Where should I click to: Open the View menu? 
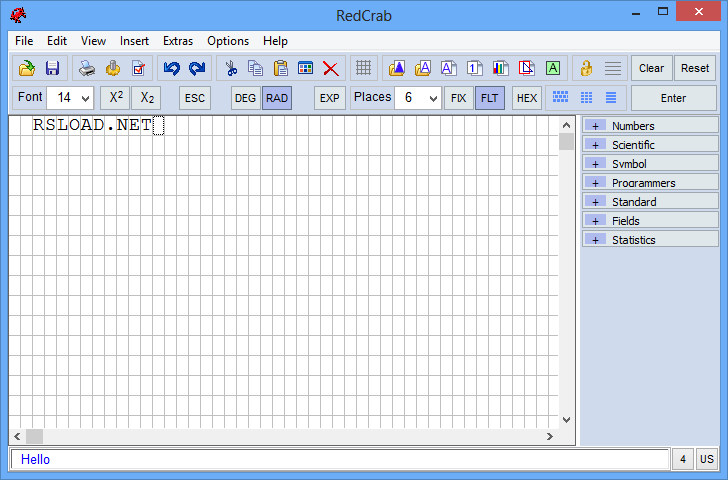click(x=93, y=41)
